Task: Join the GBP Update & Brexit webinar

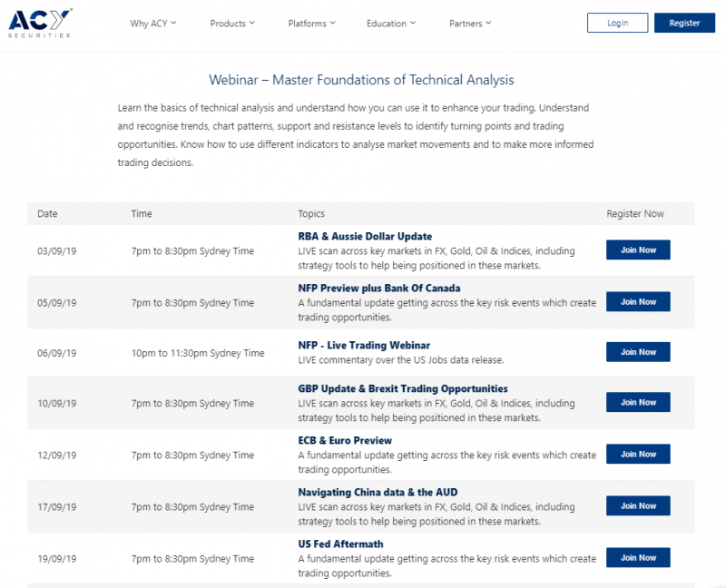Action: 638,402
